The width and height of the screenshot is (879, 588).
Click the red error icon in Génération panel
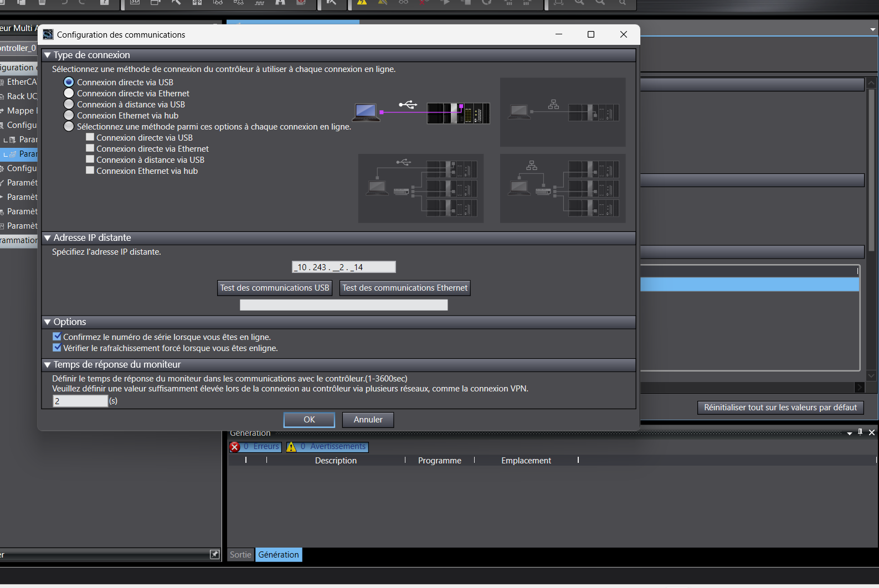click(x=235, y=447)
